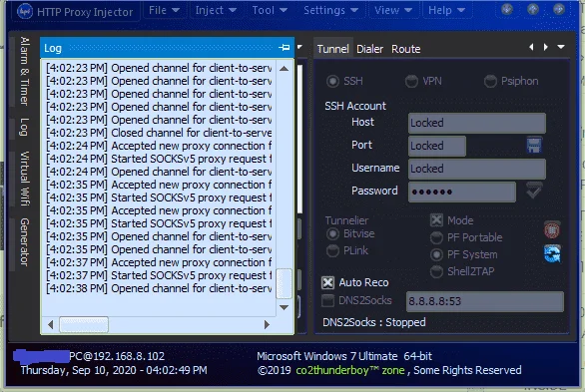The height and width of the screenshot is (392, 585).
Task: Click the blue refresh icon beside PF System
Action: [x=552, y=253]
